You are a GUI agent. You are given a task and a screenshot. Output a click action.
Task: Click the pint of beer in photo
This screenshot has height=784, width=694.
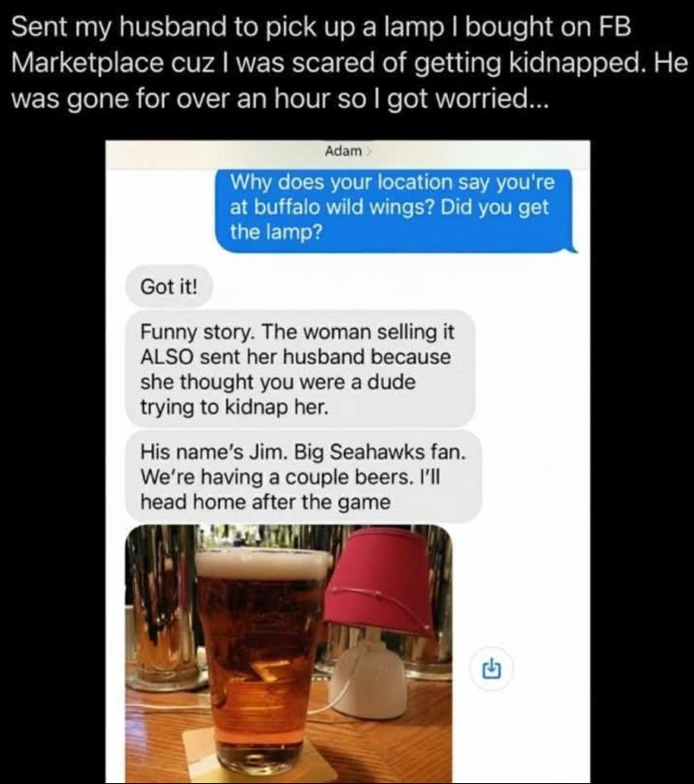[x=260, y=660]
